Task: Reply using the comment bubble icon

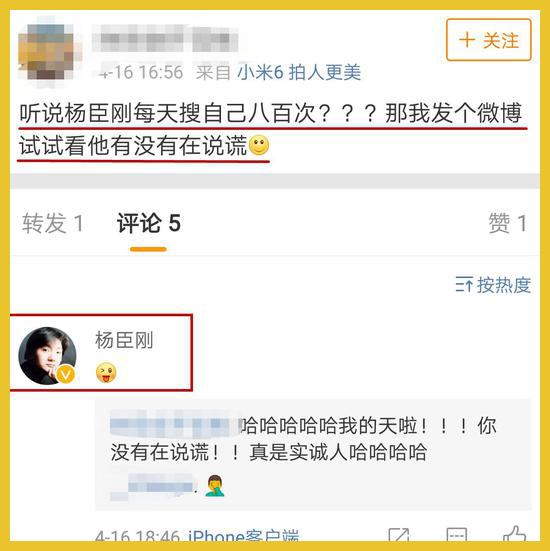Action: click(457, 534)
